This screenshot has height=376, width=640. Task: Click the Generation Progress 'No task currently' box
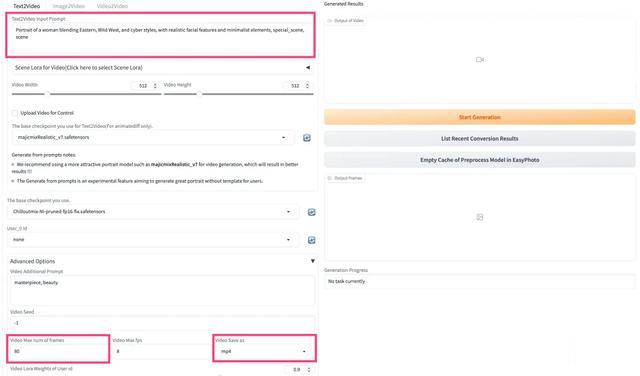(x=480, y=282)
